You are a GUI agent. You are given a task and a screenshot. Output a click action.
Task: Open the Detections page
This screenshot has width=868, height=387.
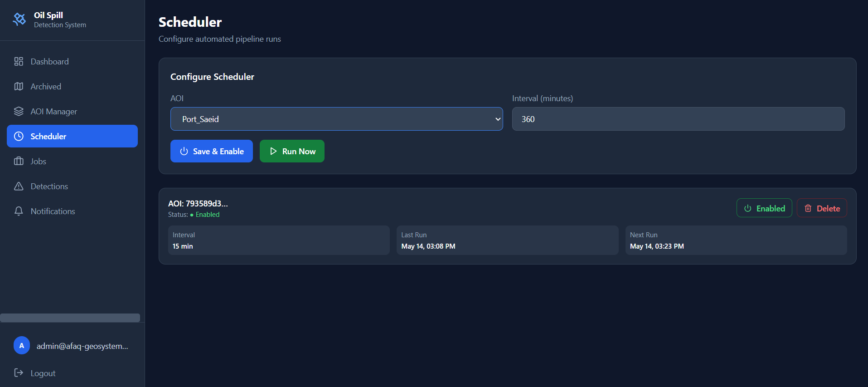72,186
